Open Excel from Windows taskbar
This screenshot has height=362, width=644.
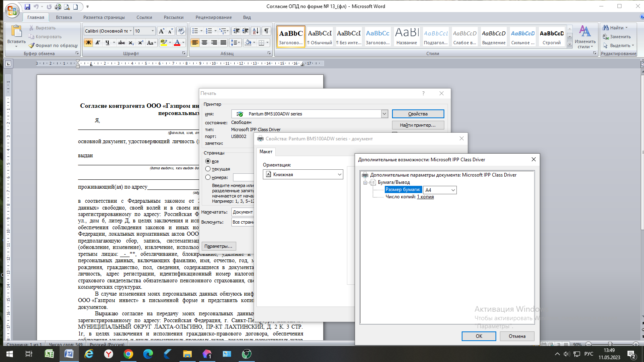point(49,354)
